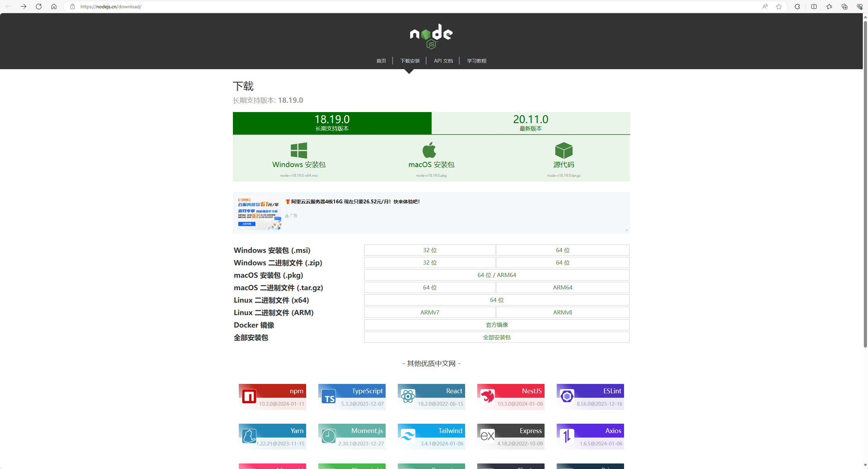The height and width of the screenshot is (469, 868).
Task: Open 学习教程 navigation item
Action: [x=477, y=61]
